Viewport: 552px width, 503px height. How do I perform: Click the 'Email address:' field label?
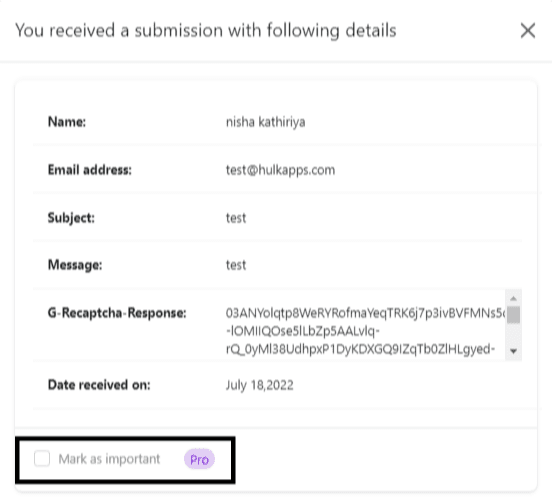tap(90, 170)
